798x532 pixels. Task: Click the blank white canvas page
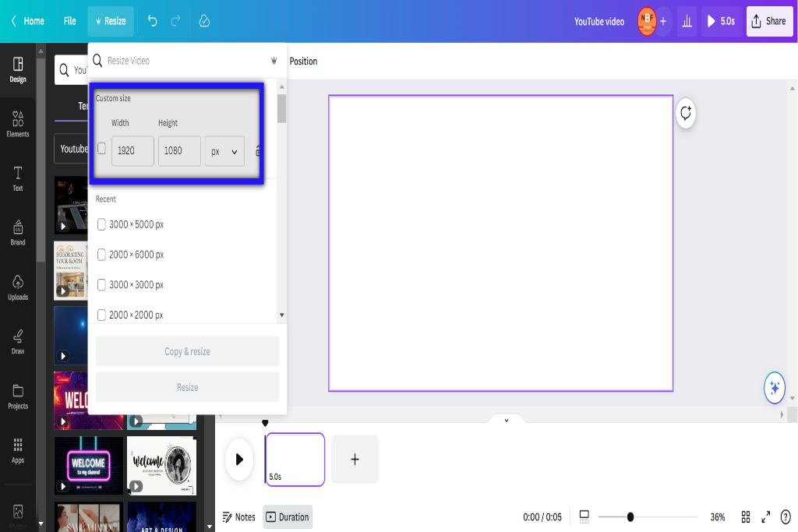click(501, 243)
